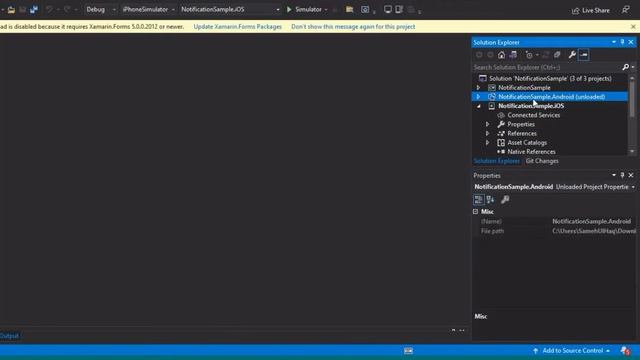640x360 pixels.
Task: Click the Live Share button
Action: click(x=591, y=10)
